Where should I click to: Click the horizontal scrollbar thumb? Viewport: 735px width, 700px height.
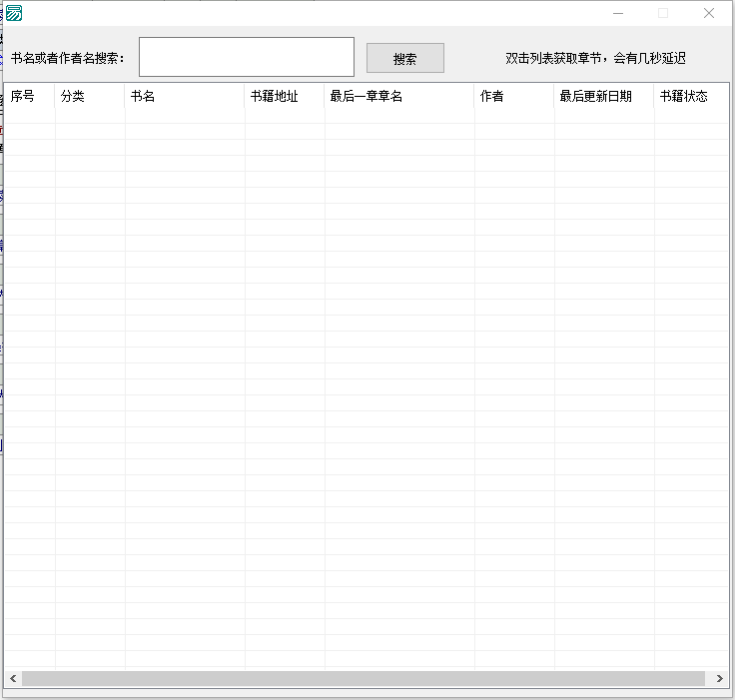364,678
